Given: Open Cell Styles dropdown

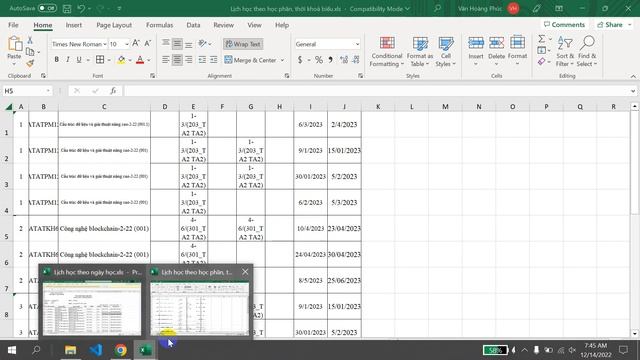Looking at the screenshot, I should [x=445, y=52].
